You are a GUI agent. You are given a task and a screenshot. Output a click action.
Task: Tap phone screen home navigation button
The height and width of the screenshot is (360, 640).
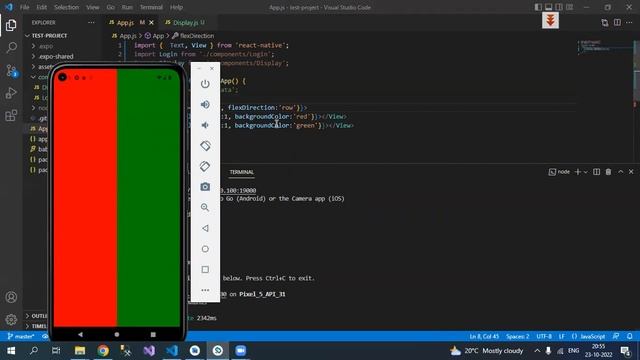(117, 334)
